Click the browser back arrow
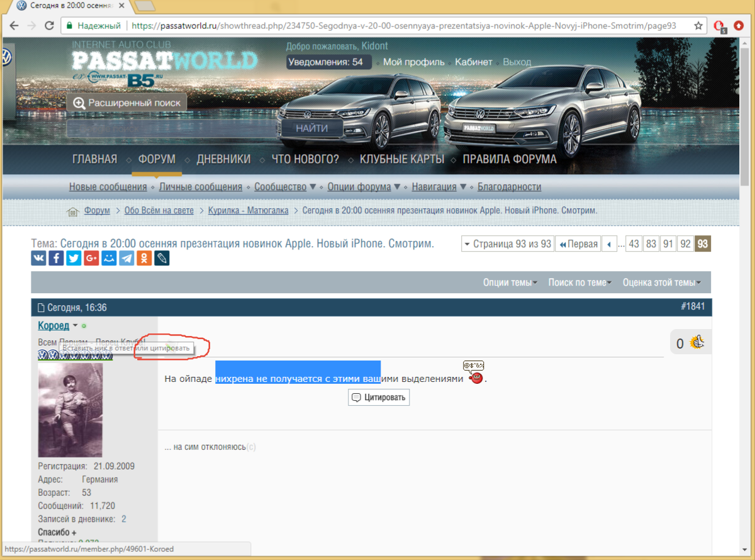 pos(14,26)
